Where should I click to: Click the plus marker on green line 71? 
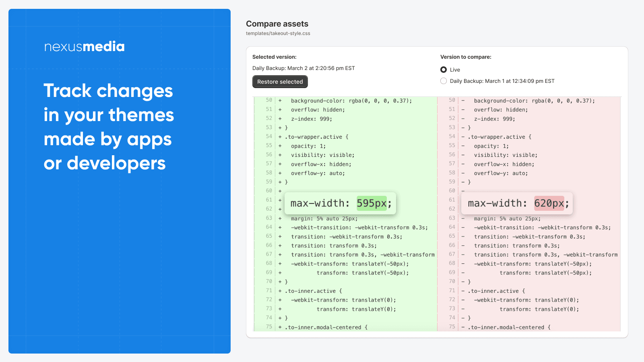click(x=280, y=291)
